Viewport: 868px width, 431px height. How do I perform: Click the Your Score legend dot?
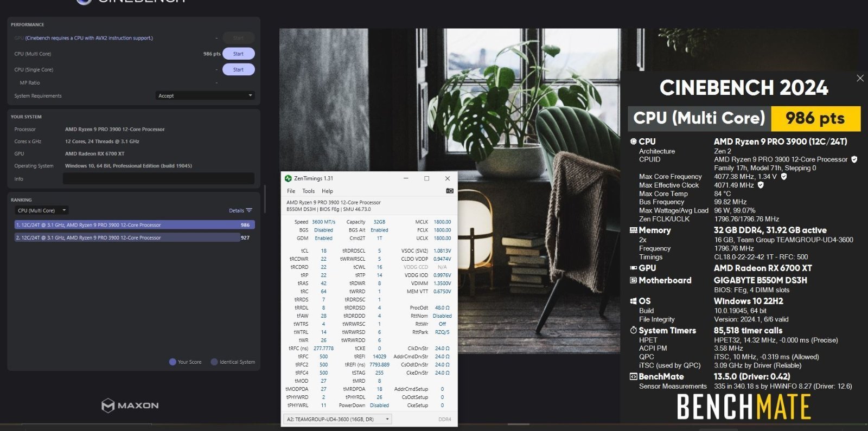(173, 362)
